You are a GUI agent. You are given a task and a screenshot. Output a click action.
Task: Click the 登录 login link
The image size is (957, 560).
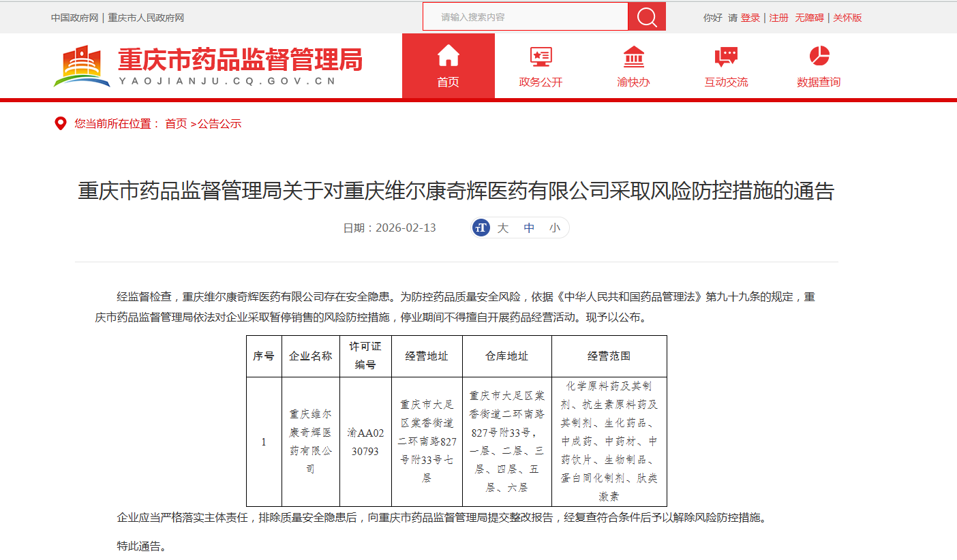tap(750, 18)
